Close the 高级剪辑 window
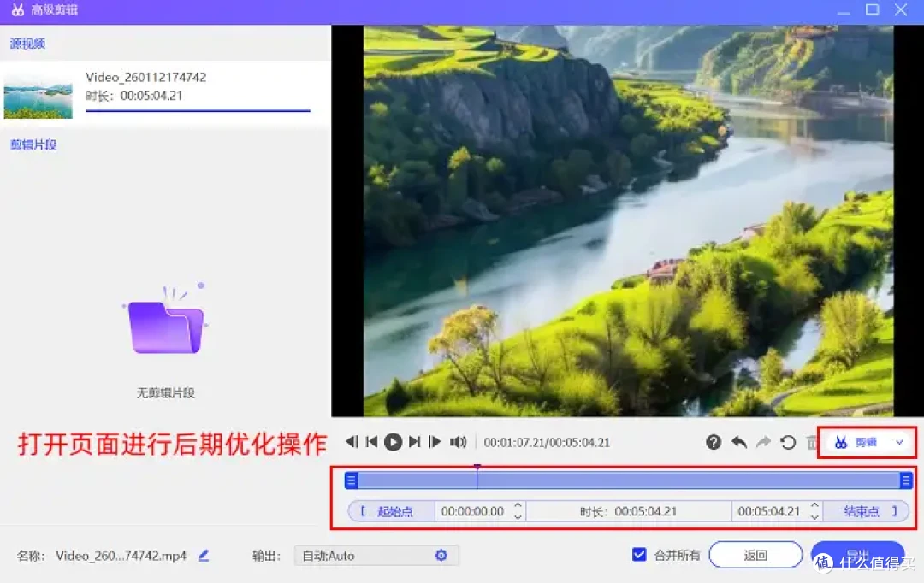 900,9
